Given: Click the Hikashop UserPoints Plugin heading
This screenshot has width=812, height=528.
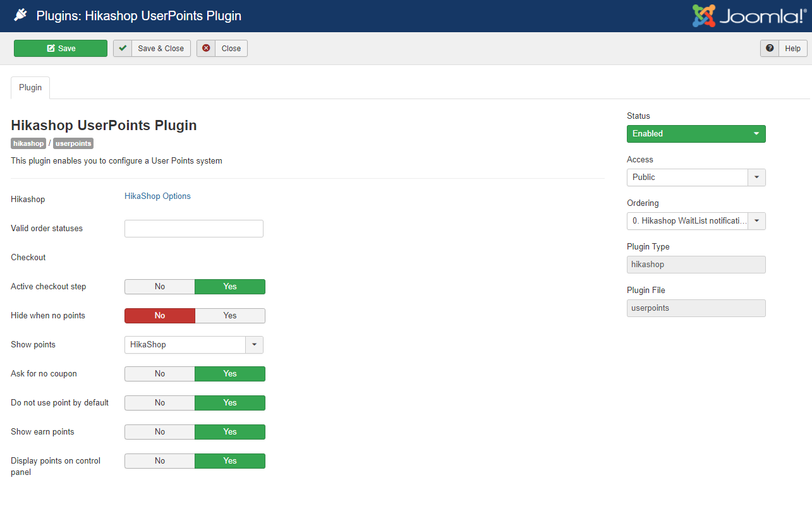Looking at the screenshot, I should click(x=104, y=125).
